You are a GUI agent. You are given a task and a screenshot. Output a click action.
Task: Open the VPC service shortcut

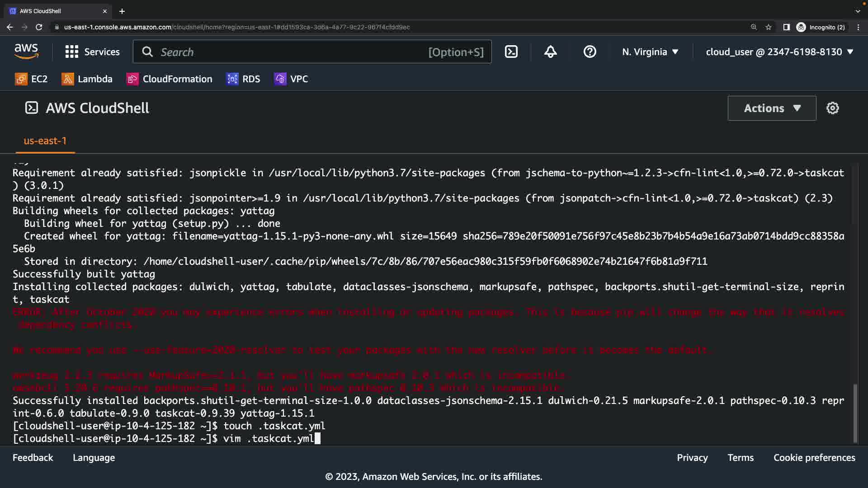tap(291, 79)
